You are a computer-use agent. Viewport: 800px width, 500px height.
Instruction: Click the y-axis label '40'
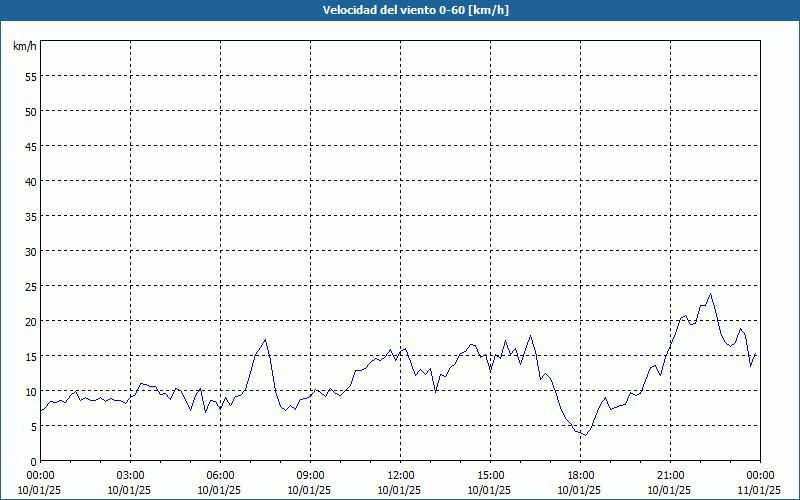tap(31, 182)
